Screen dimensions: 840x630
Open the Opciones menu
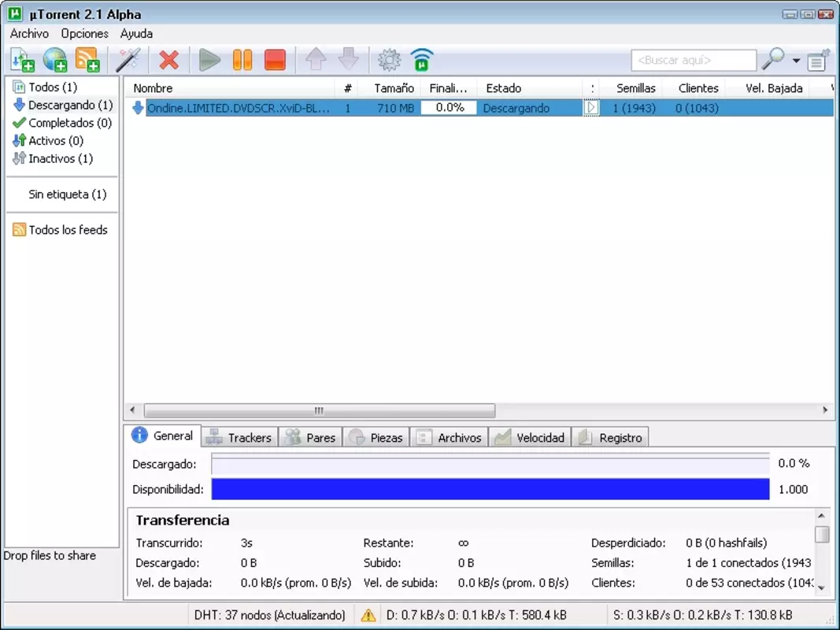click(x=85, y=34)
